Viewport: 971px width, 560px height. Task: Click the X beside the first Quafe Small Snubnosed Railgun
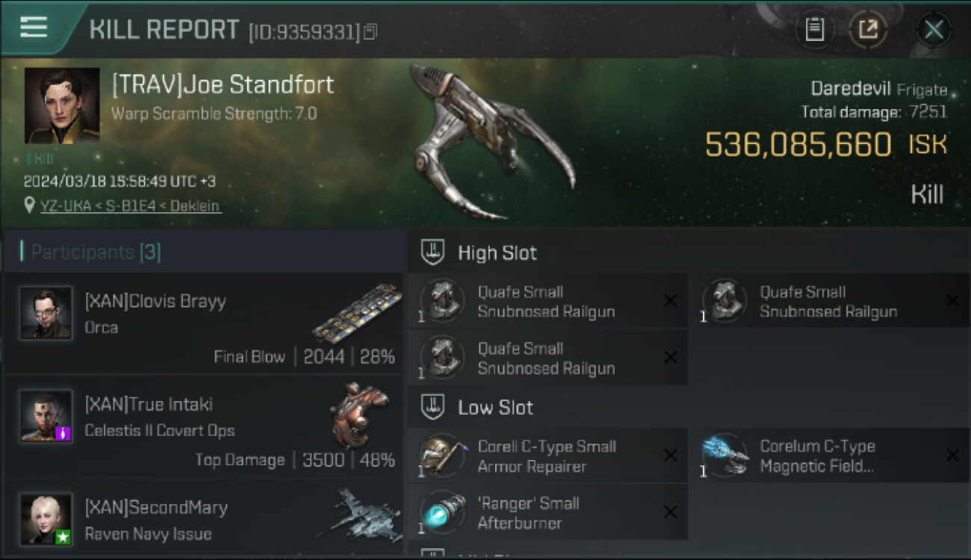pos(670,300)
